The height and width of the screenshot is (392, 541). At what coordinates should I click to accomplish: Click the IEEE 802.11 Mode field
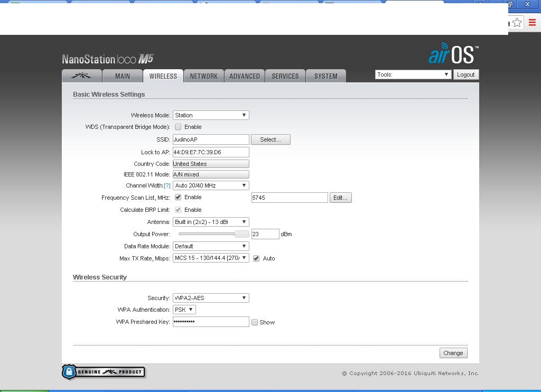click(211, 175)
